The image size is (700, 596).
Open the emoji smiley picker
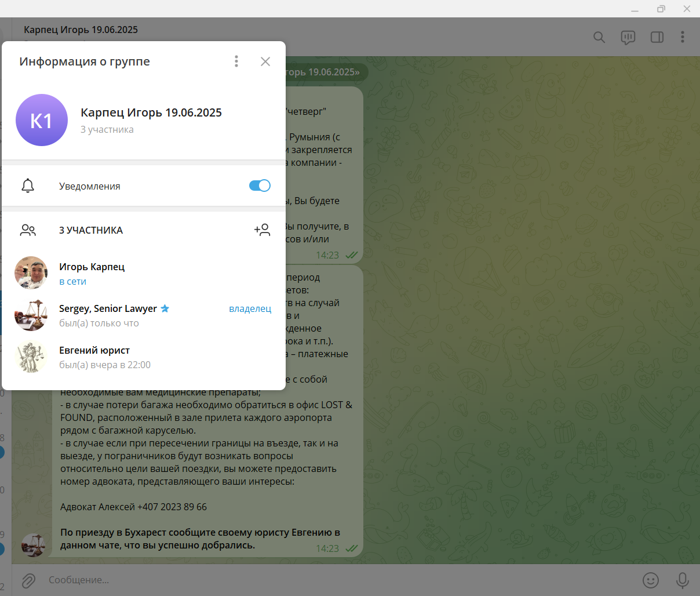coord(651,580)
